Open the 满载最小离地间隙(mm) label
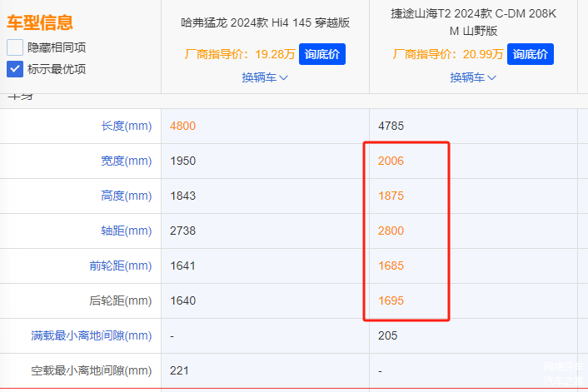 click(x=91, y=335)
